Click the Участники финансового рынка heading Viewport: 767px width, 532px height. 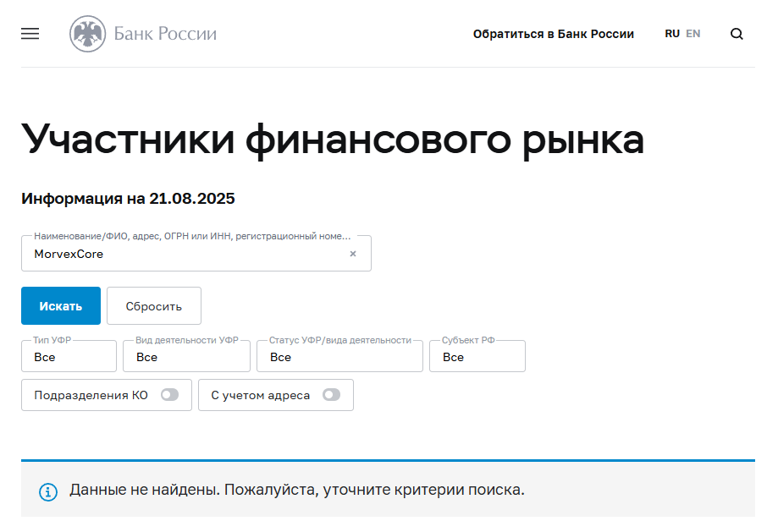tap(333, 140)
